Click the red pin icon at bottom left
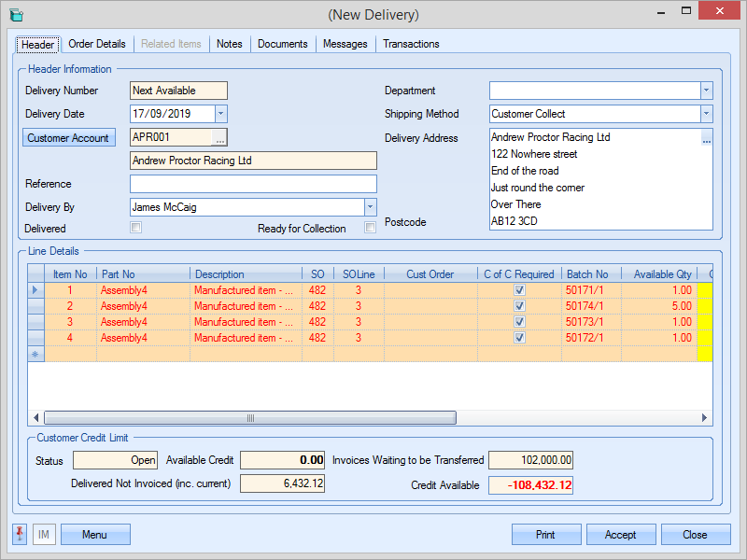The width and height of the screenshot is (747, 560). click(x=20, y=534)
